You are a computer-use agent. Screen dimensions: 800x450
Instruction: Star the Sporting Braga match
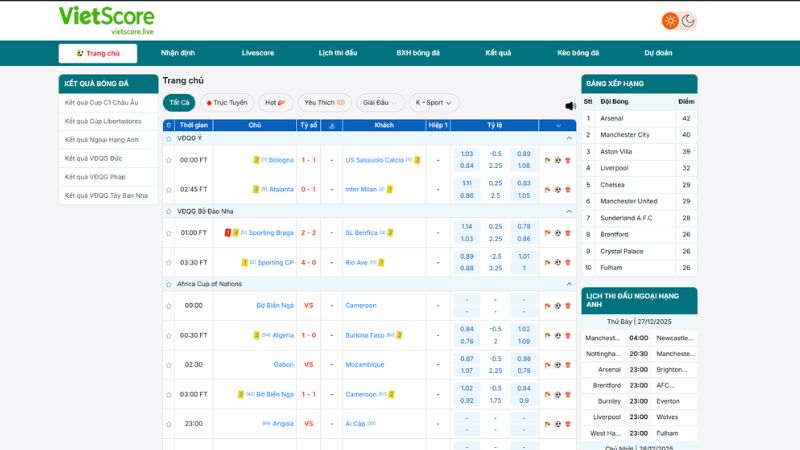coord(169,233)
